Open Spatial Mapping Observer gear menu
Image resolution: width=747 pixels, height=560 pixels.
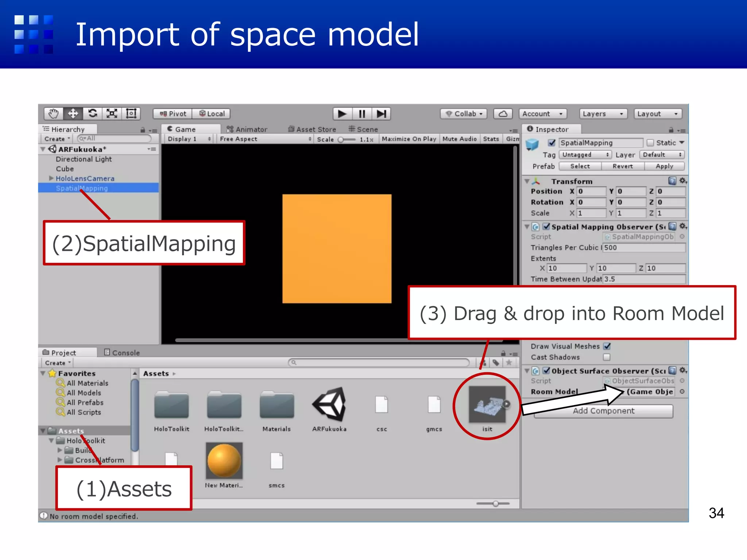click(x=683, y=226)
